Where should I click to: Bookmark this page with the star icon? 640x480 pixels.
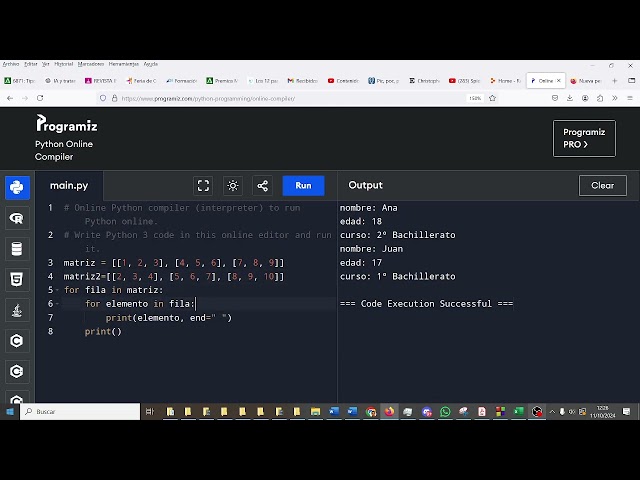point(493,98)
